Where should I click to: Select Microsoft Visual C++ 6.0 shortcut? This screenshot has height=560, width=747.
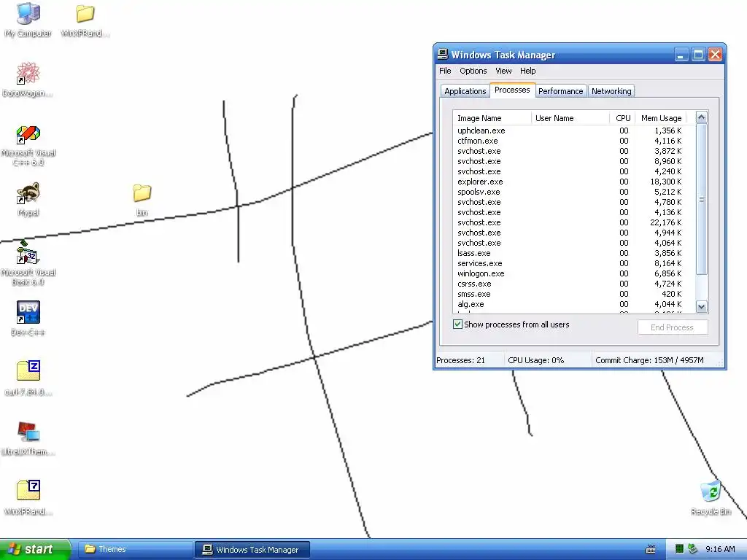click(28, 145)
